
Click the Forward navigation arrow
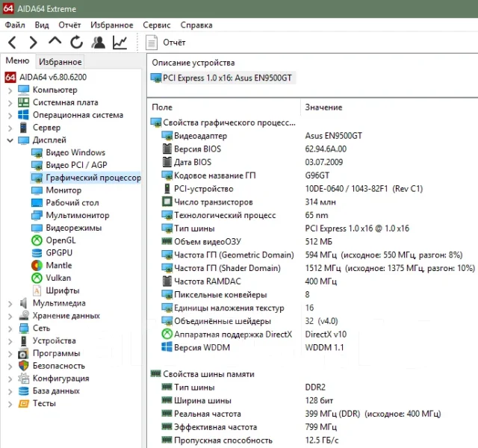(33, 43)
